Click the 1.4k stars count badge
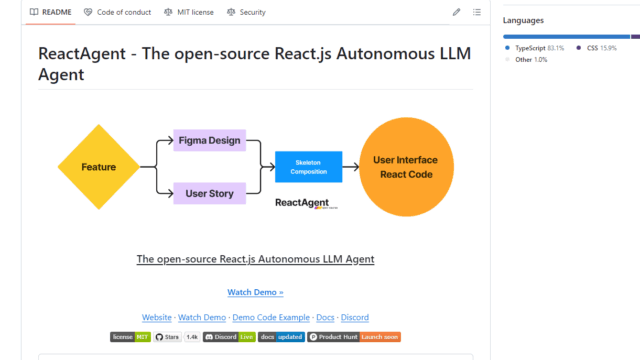The width and height of the screenshot is (640, 360). pos(192,337)
